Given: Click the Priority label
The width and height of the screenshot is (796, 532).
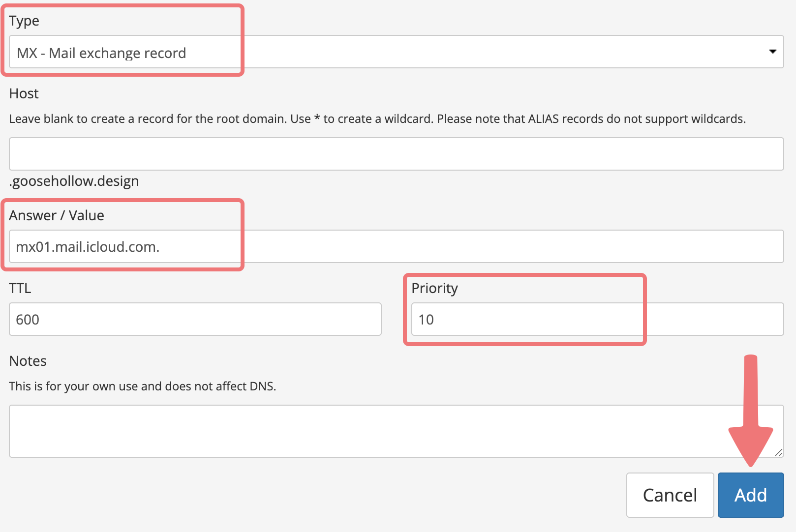Looking at the screenshot, I should point(435,288).
